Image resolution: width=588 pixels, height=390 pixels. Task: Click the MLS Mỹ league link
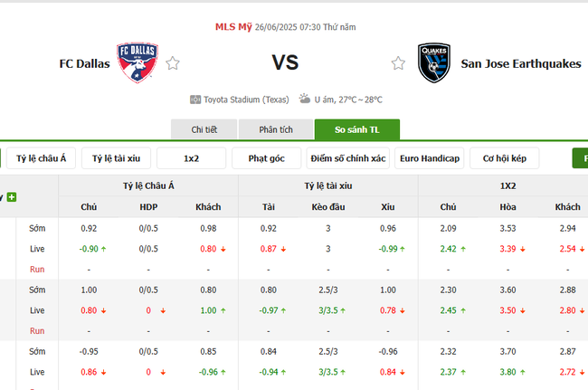tap(233, 26)
